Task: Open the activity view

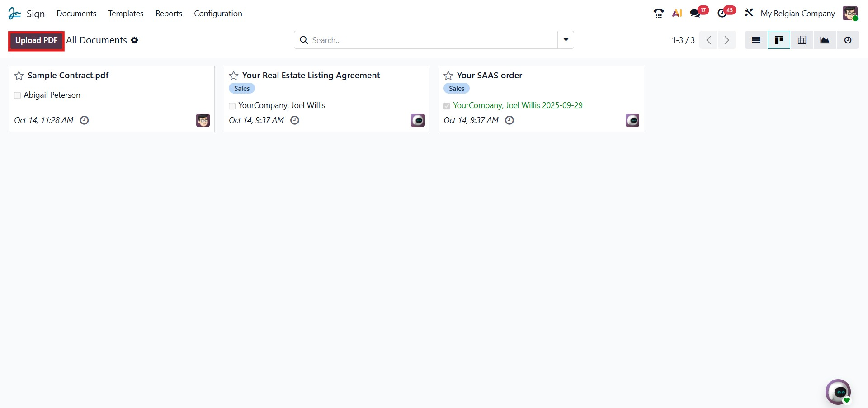Action: tap(848, 40)
